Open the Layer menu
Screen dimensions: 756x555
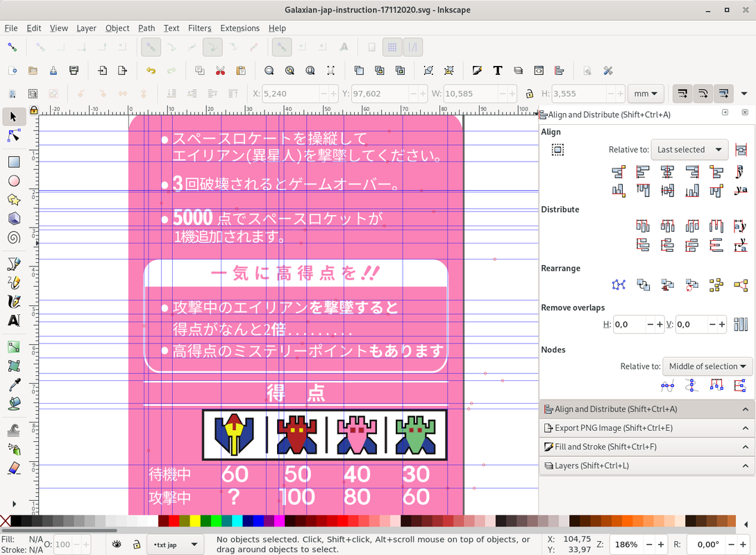tap(86, 28)
